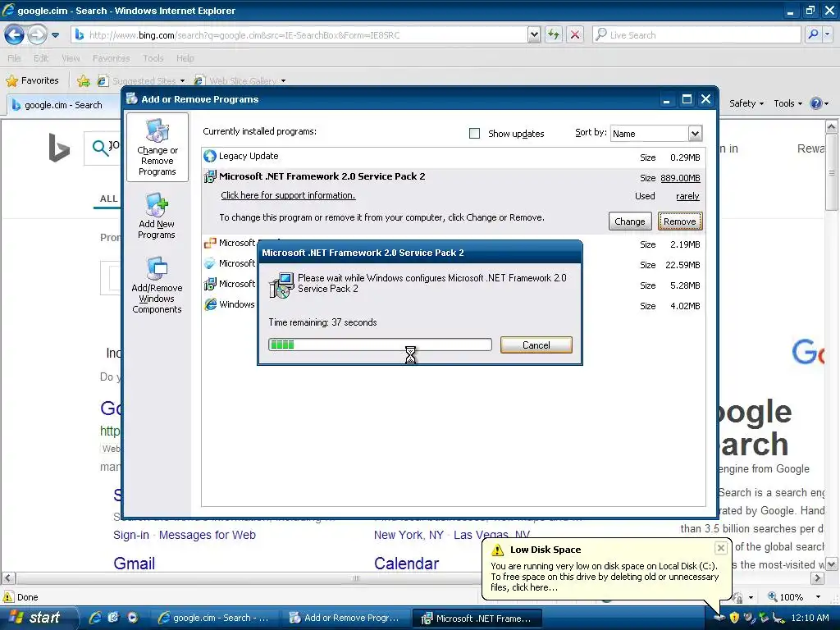
Task: Click Add to Favorites Bar icon
Action: tap(84, 81)
